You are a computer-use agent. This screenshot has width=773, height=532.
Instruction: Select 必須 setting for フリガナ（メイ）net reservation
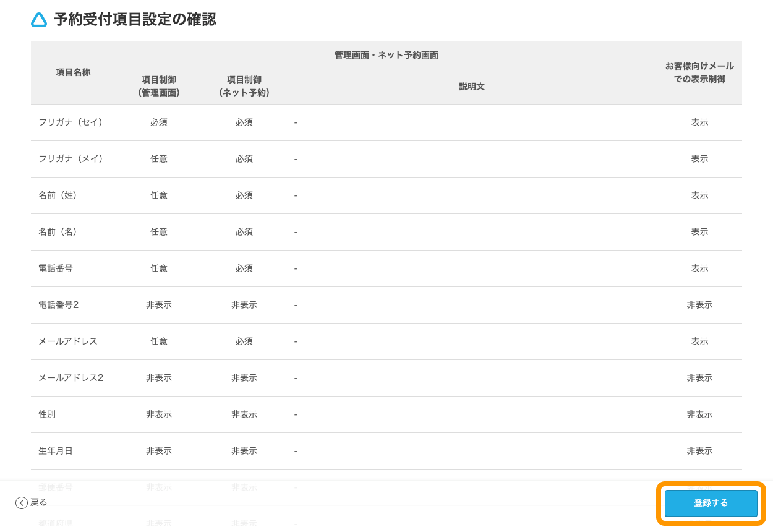(244, 159)
